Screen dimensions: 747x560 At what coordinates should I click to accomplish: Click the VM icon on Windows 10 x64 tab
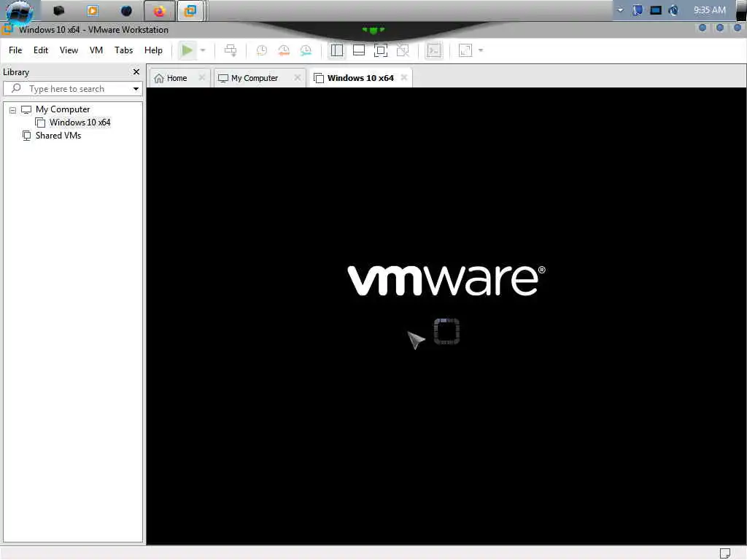point(319,78)
